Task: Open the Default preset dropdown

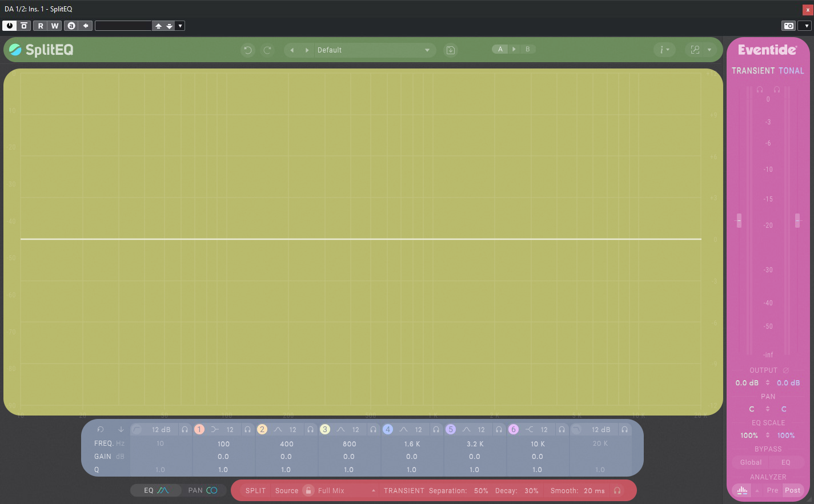Action: point(427,50)
